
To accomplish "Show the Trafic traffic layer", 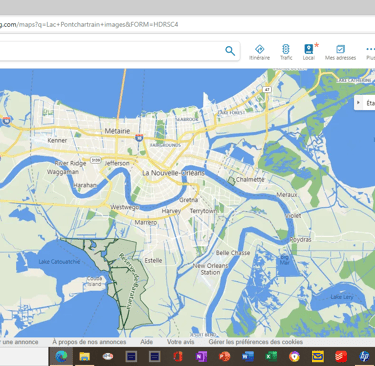I will (x=286, y=53).
